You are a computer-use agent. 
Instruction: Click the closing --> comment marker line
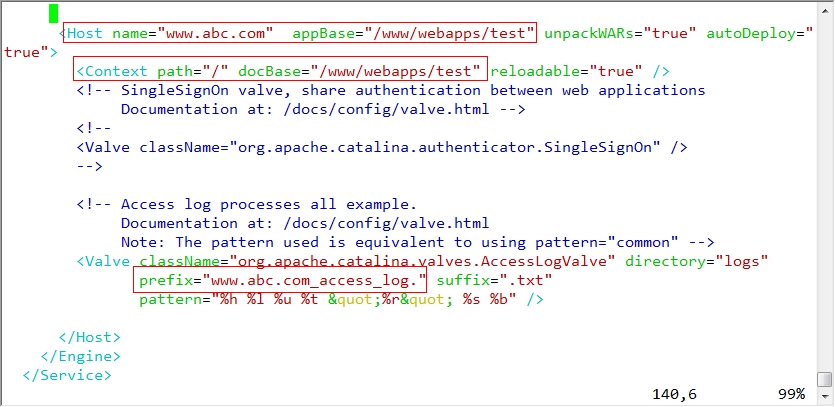click(89, 166)
